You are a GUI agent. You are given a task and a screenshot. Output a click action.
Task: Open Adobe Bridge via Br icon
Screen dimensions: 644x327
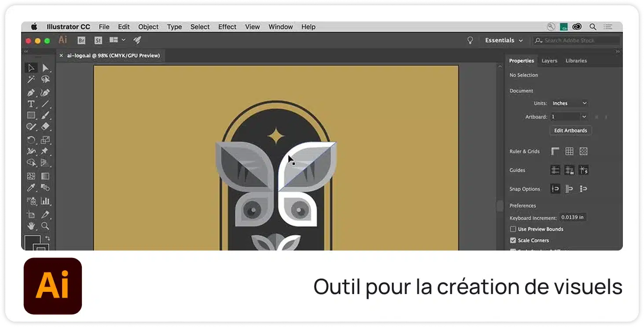tap(81, 40)
